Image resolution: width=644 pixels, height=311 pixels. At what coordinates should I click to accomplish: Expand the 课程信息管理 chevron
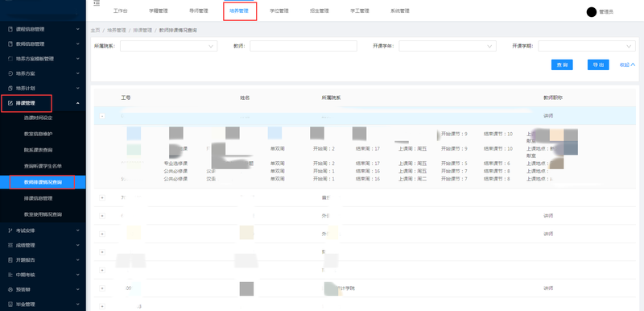tap(77, 29)
